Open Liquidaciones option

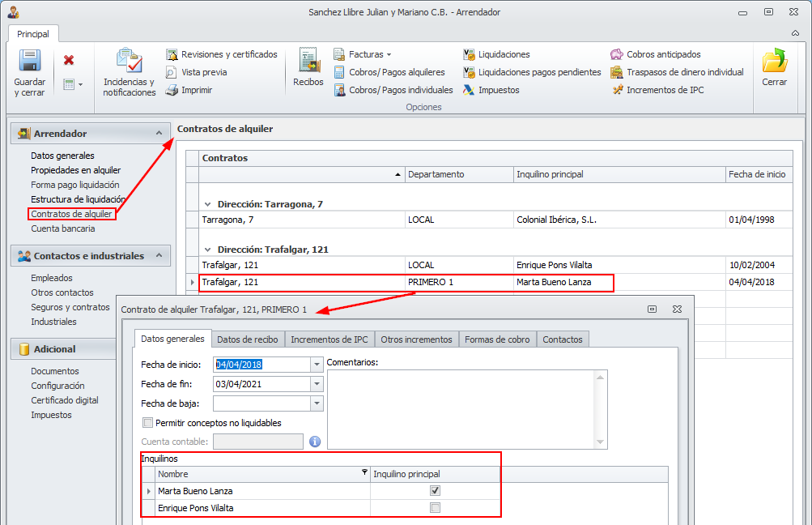496,54
